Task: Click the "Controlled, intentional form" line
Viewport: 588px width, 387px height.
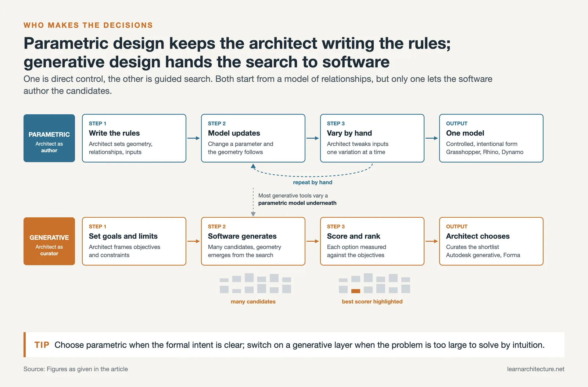Action: (482, 144)
